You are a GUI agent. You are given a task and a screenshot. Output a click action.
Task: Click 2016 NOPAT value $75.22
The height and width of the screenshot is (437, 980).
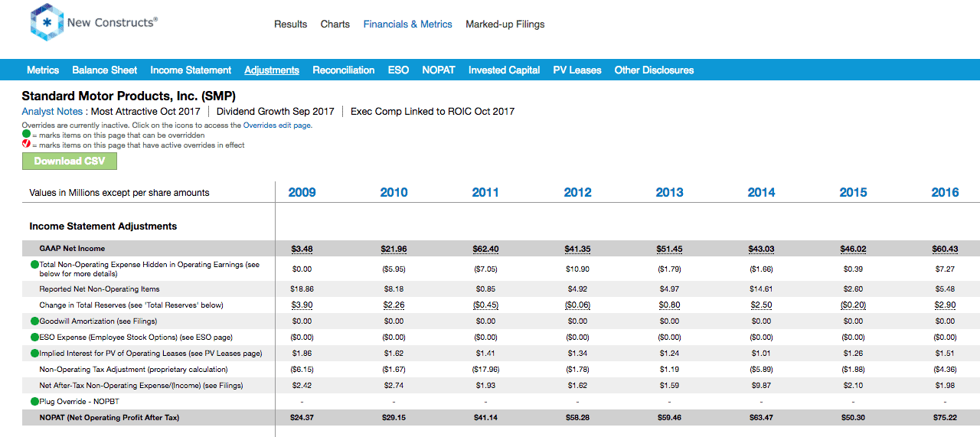tap(945, 418)
